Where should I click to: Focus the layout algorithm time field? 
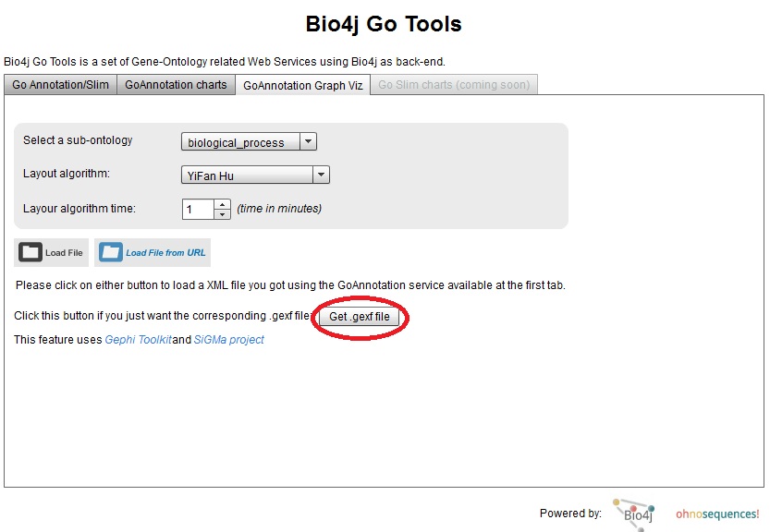pos(198,209)
